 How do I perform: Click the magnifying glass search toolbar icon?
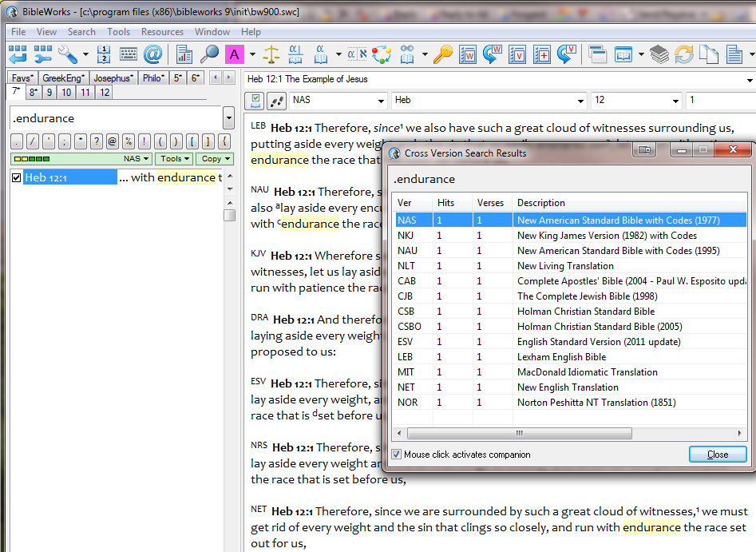point(209,54)
